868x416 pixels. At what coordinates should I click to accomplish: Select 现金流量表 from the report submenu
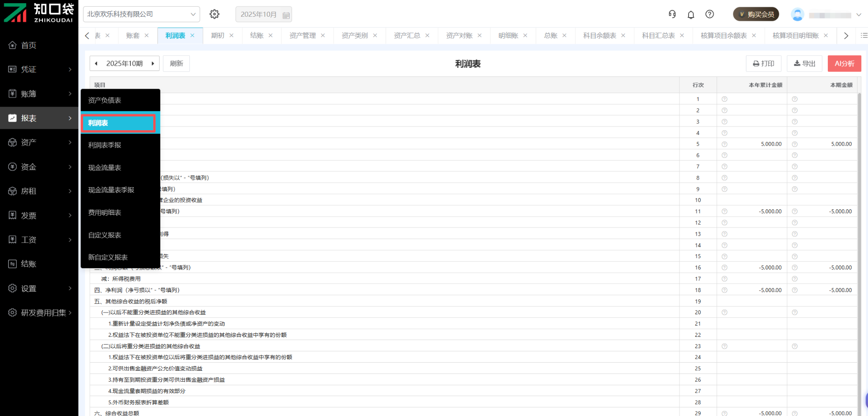tap(104, 168)
